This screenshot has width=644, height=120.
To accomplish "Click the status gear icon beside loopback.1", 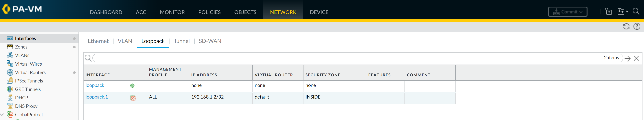I will (x=133, y=98).
